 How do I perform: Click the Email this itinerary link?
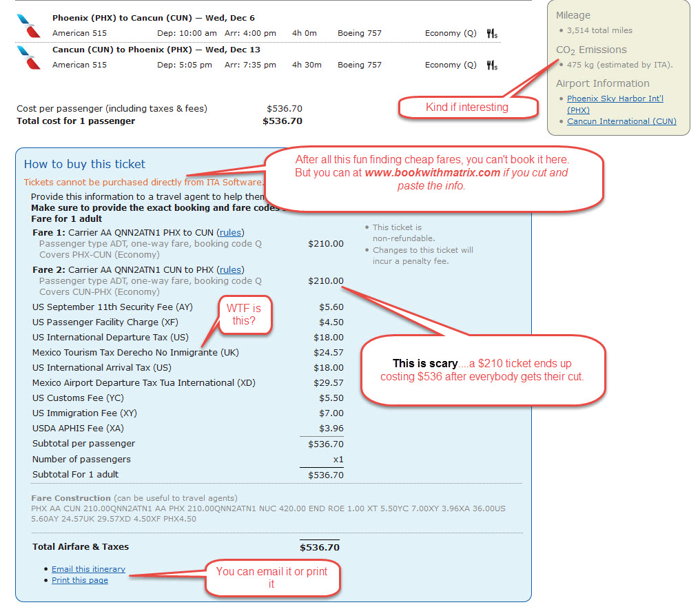[x=88, y=569]
